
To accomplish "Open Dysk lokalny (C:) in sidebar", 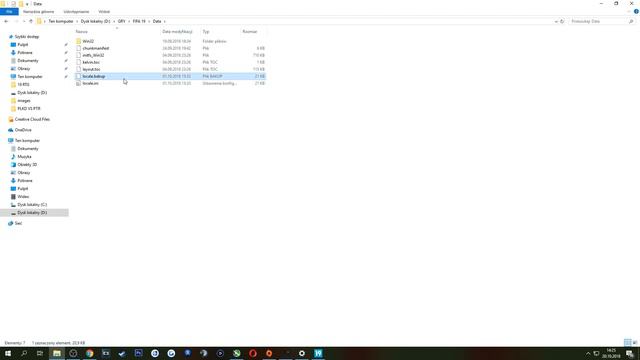I will tap(32, 204).
